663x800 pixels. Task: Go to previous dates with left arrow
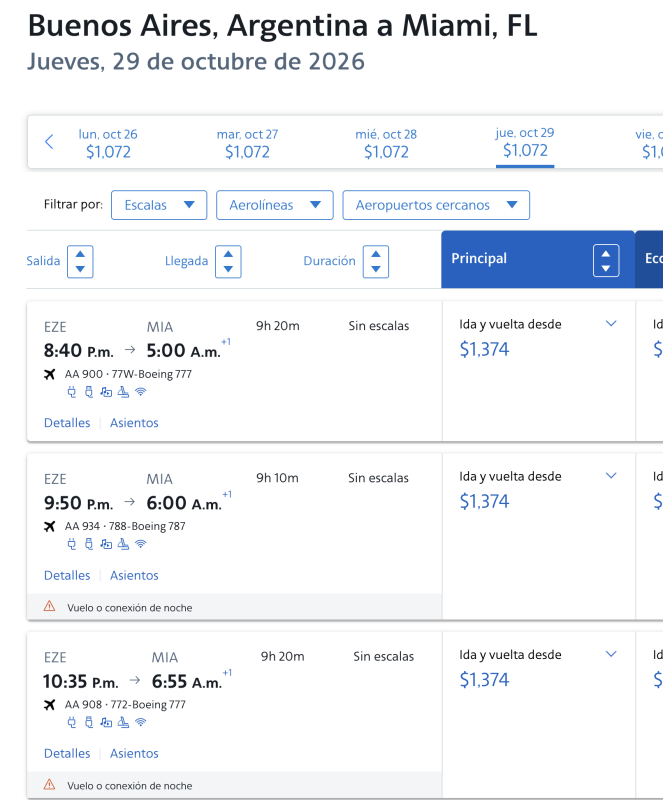pyautogui.click(x=49, y=142)
